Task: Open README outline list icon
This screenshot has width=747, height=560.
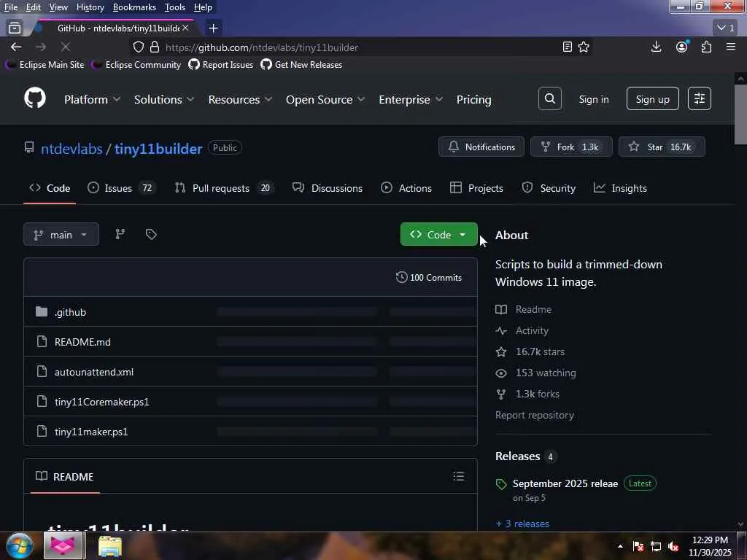Action: (459, 476)
